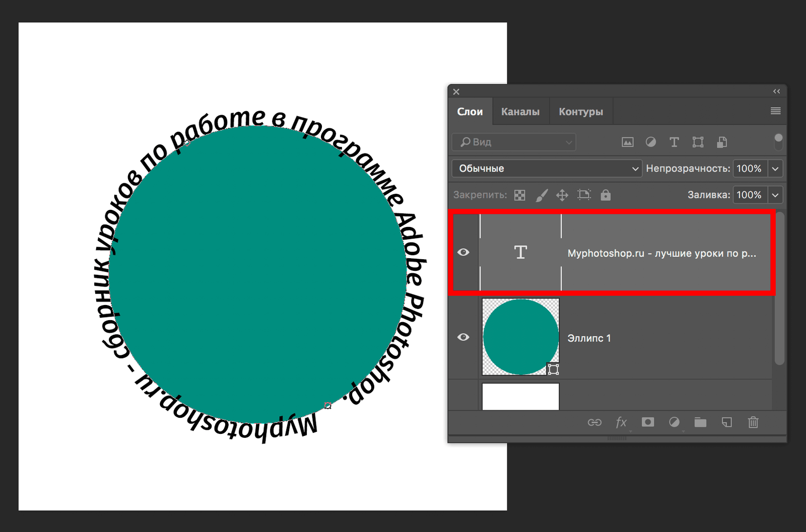Switch to the Каналы tab
The image size is (806, 532).
click(x=520, y=112)
